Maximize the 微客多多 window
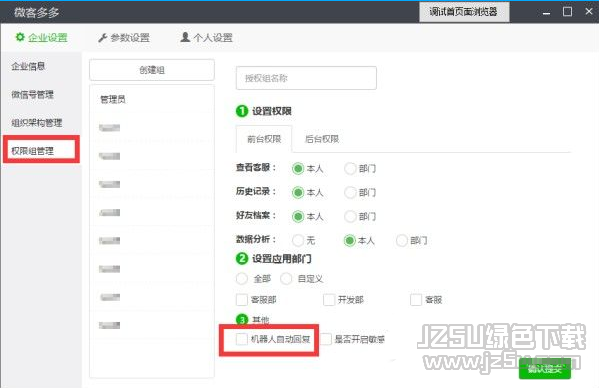 (568, 11)
